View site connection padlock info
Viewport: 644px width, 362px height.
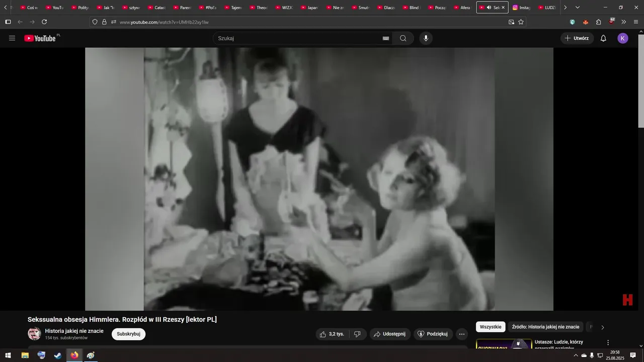pos(104,22)
